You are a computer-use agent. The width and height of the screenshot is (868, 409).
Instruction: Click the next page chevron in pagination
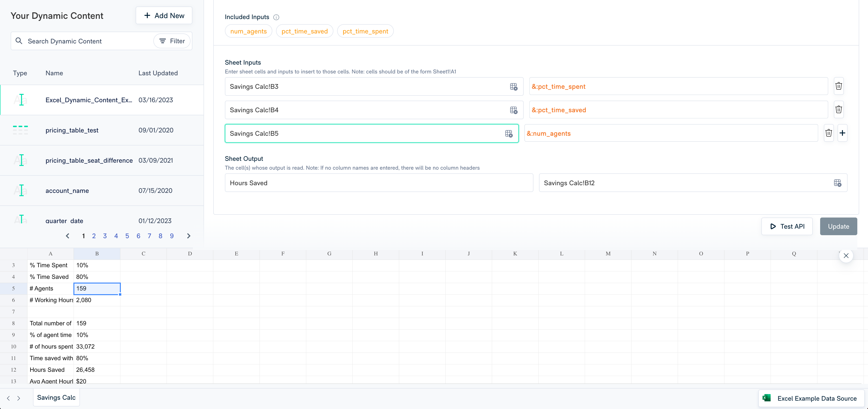188,236
